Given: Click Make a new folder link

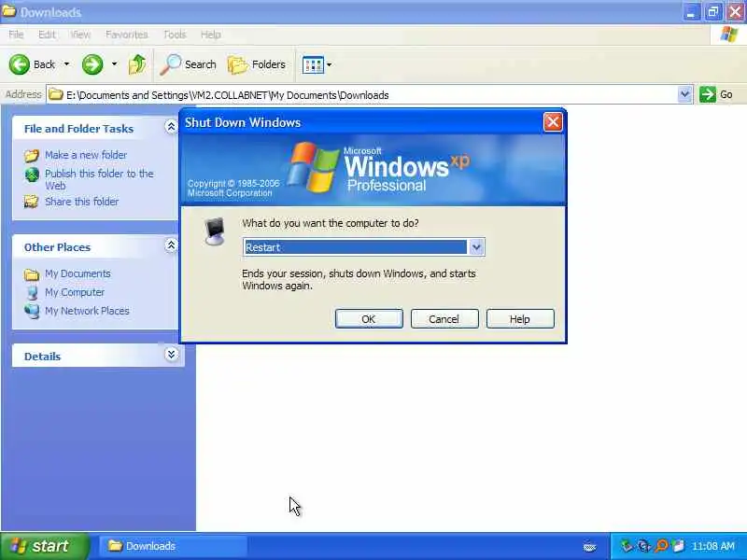Looking at the screenshot, I should 86,155.
